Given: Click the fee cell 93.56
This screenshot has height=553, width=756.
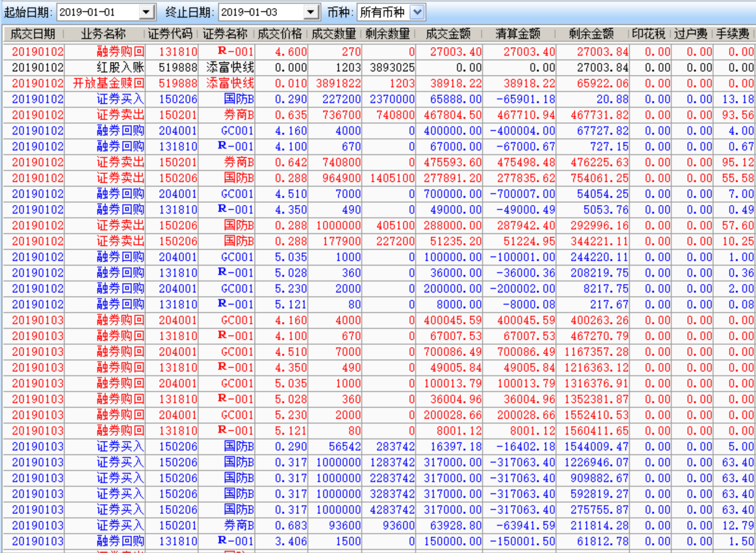Looking at the screenshot, I should point(735,115).
